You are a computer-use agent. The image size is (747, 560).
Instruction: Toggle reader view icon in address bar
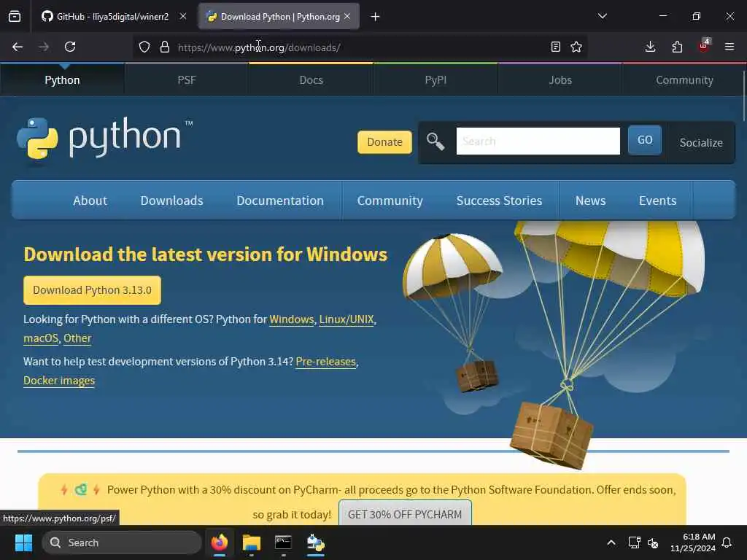[x=555, y=47]
